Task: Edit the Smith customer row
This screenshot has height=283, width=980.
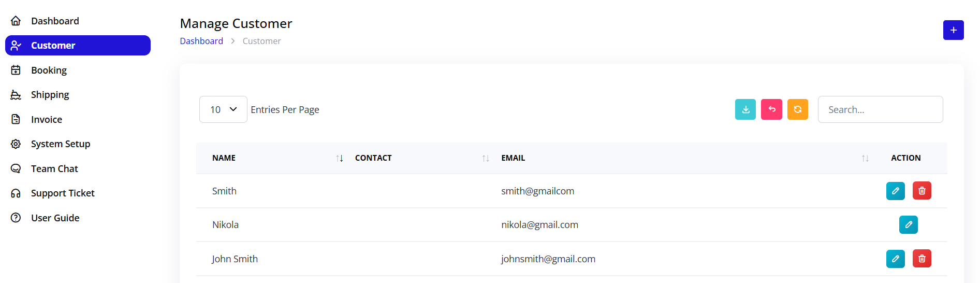Action: (895, 191)
